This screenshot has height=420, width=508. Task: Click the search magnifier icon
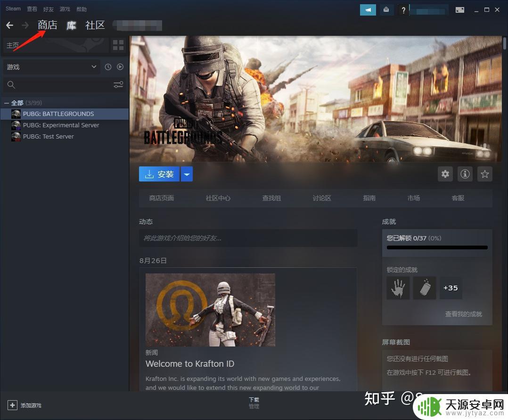pyautogui.click(x=11, y=84)
